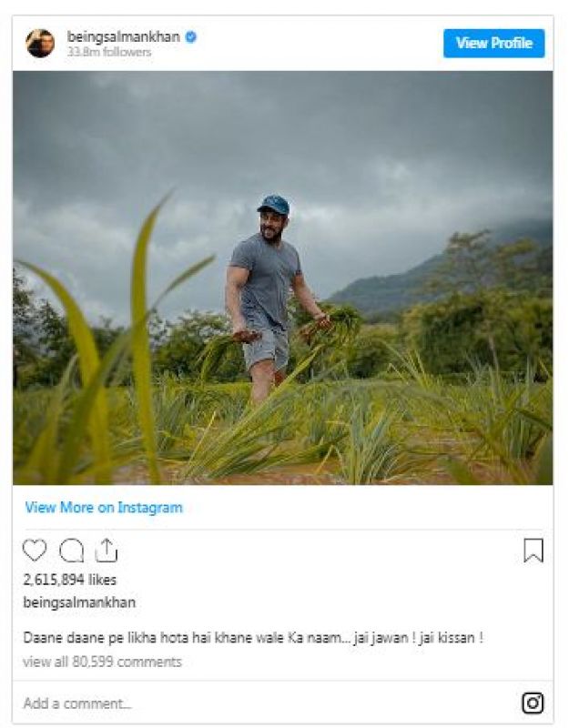569x728 pixels.
Task: Expand view all 80,599 comments
Action: coord(102,662)
